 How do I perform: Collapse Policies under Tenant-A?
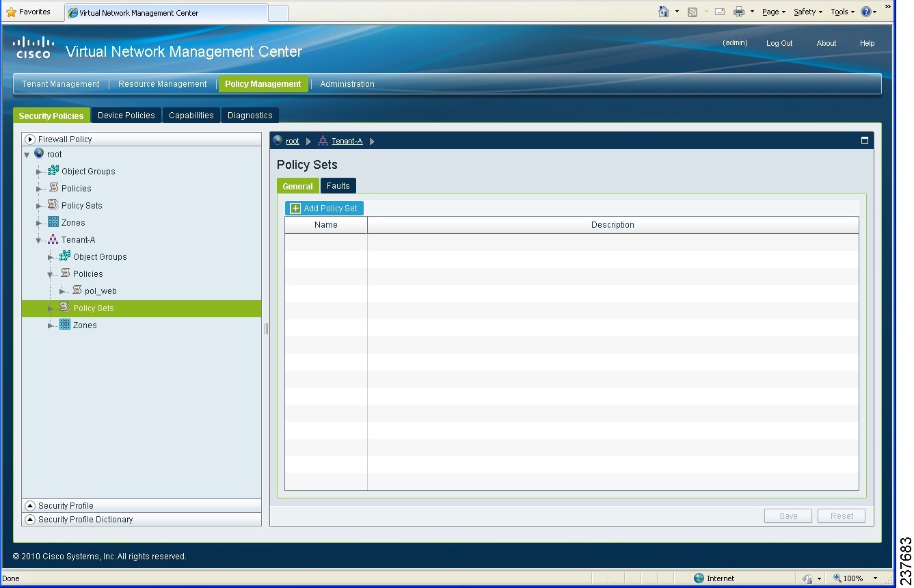click(x=50, y=273)
